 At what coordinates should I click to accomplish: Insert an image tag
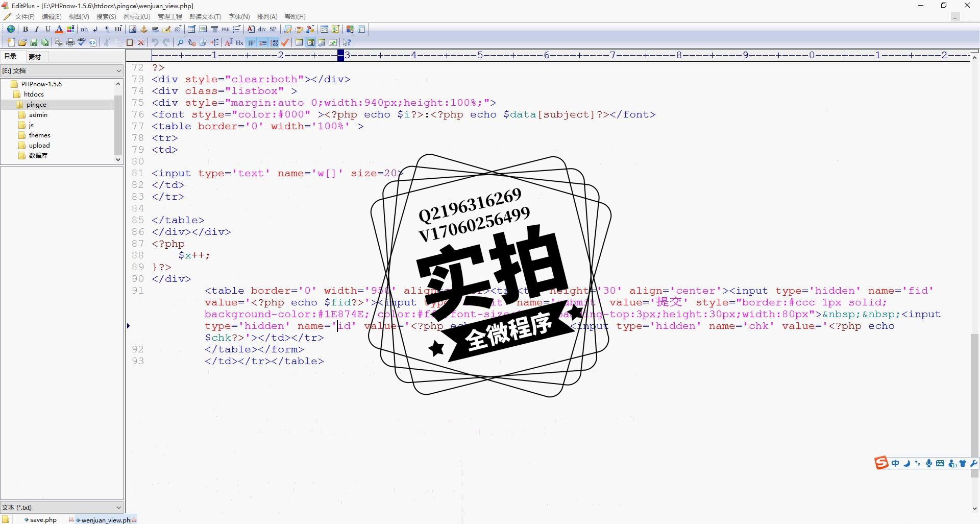(133, 29)
